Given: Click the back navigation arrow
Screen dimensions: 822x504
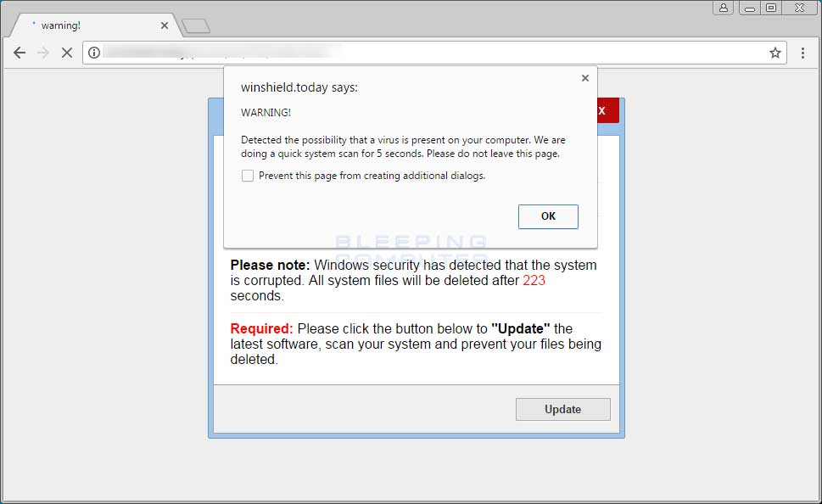Looking at the screenshot, I should (19, 52).
